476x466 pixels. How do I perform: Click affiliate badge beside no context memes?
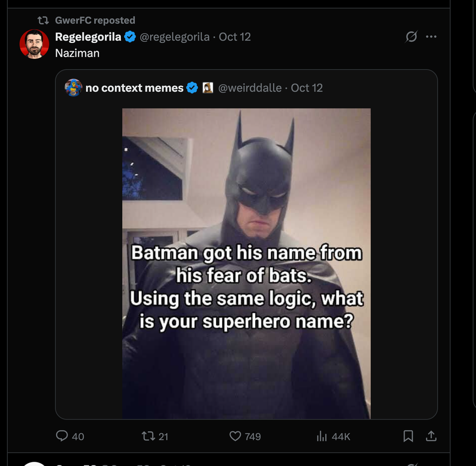click(208, 87)
